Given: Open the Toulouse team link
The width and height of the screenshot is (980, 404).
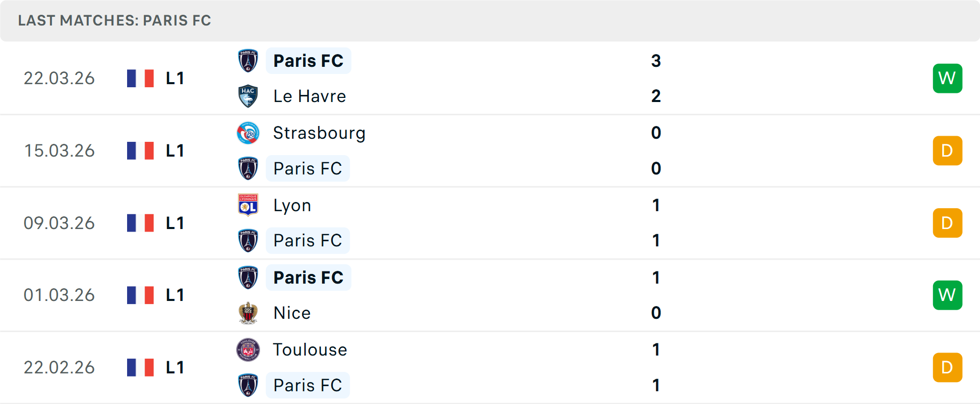Looking at the screenshot, I should 310,350.
